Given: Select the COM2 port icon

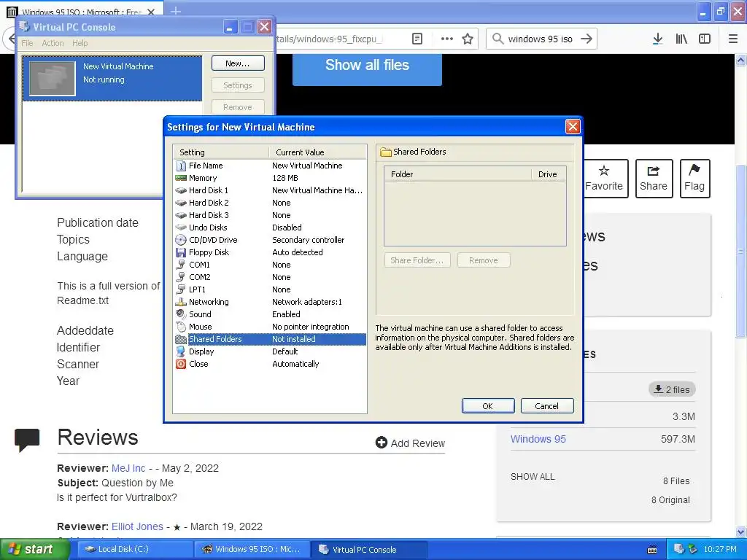Looking at the screenshot, I should (181, 277).
